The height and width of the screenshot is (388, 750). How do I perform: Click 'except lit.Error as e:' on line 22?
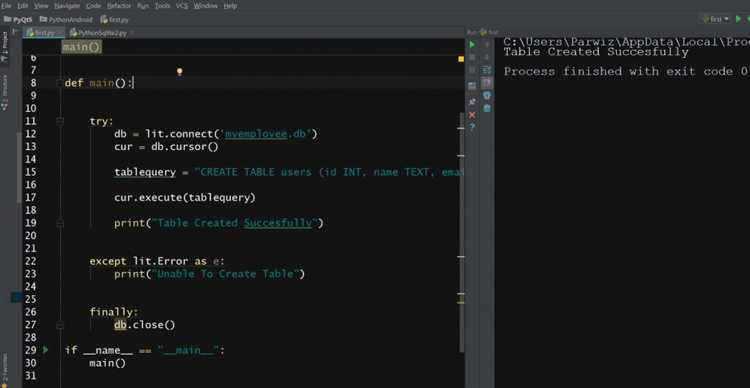coord(157,261)
